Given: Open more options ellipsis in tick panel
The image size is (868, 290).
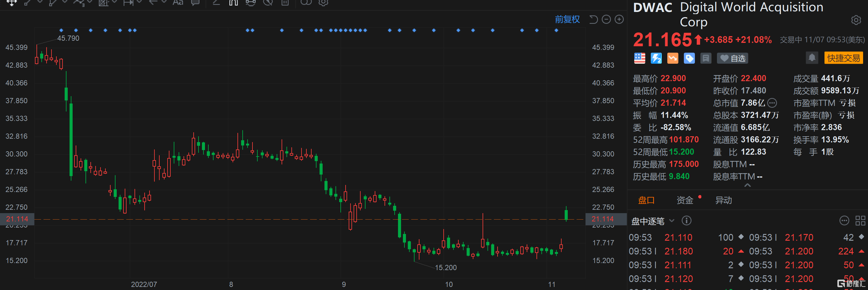Looking at the screenshot, I should click(x=844, y=220).
